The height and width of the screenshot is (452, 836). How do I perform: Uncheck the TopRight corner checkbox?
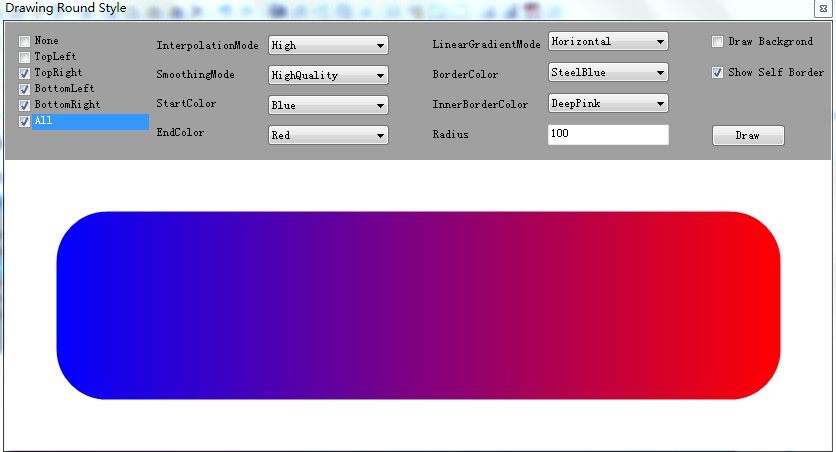tap(24, 73)
